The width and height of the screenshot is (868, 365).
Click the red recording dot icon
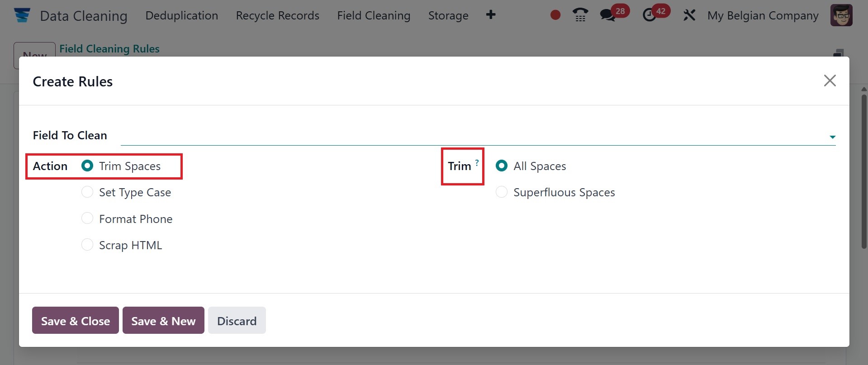pos(555,15)
